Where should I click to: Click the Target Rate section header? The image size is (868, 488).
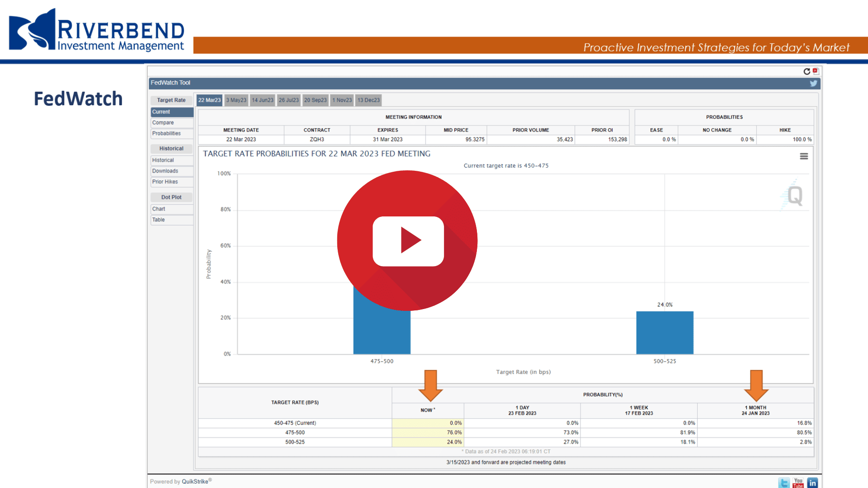171,100
